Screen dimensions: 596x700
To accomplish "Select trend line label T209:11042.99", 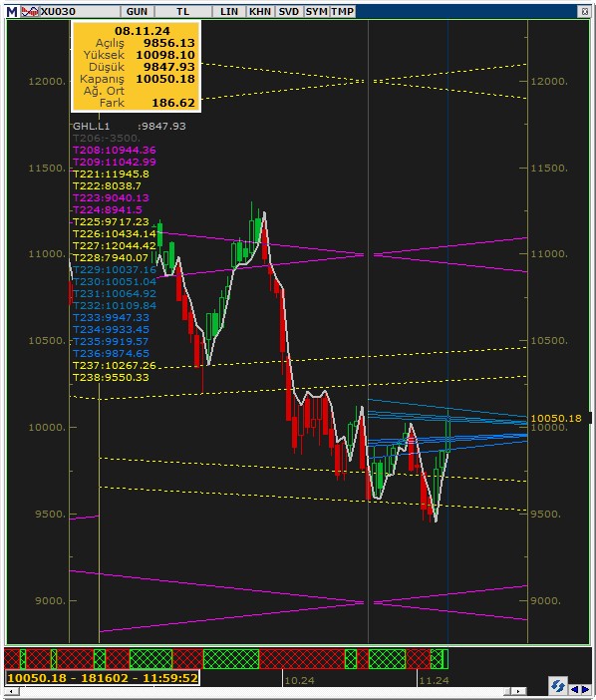I will coord(115,163).
